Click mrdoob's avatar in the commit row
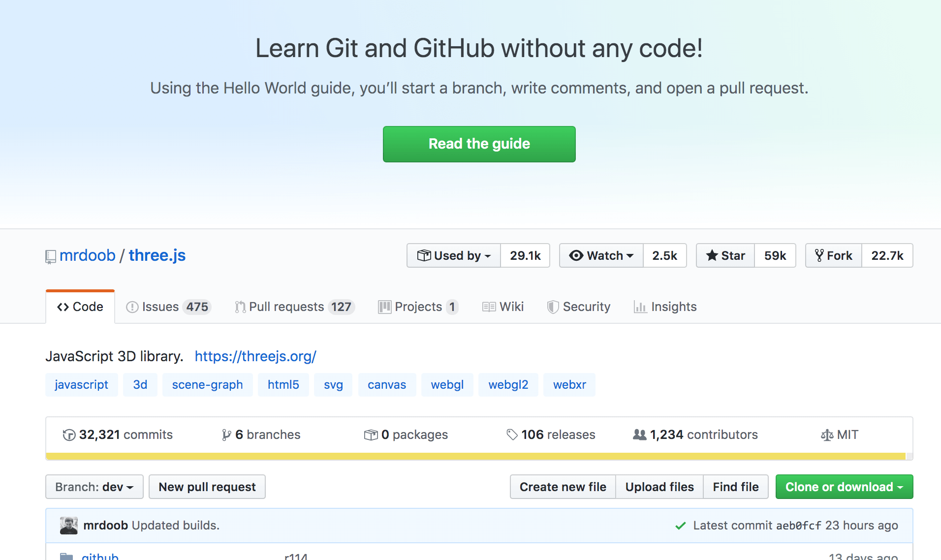Image resolution: width=941 pixels, height=560 pixels. (69, 526)
